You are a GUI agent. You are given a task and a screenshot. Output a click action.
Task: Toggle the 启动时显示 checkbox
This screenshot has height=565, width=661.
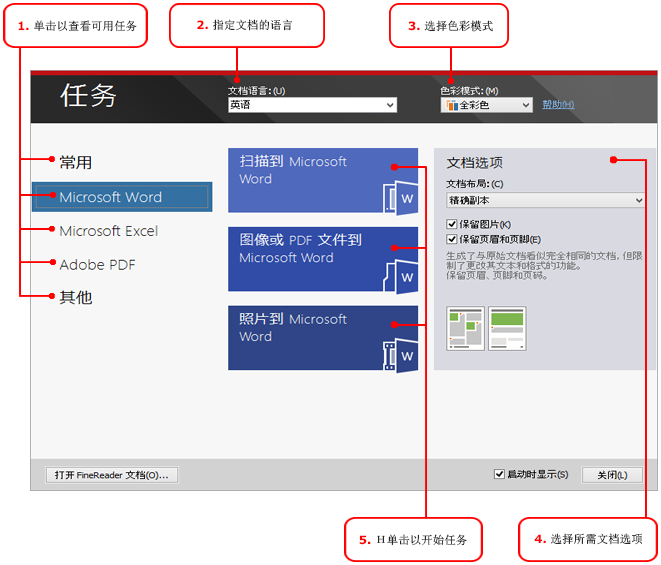pyautogui.click(x=499, y=474)
